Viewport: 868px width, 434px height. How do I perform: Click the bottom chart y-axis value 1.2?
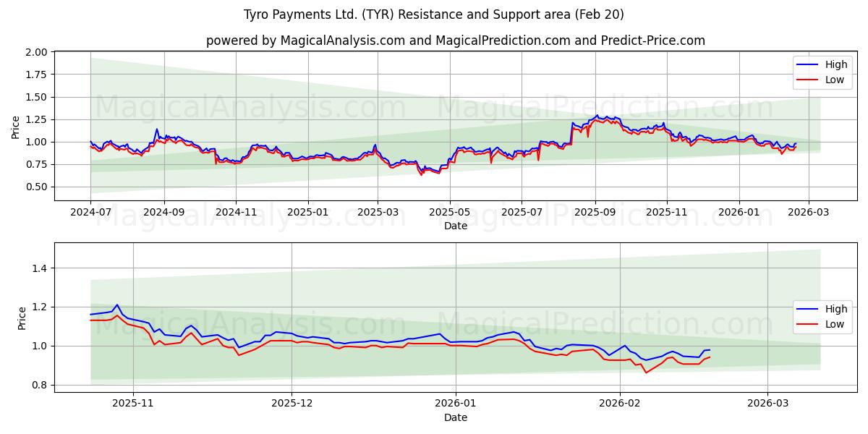[x=40, y=307]
